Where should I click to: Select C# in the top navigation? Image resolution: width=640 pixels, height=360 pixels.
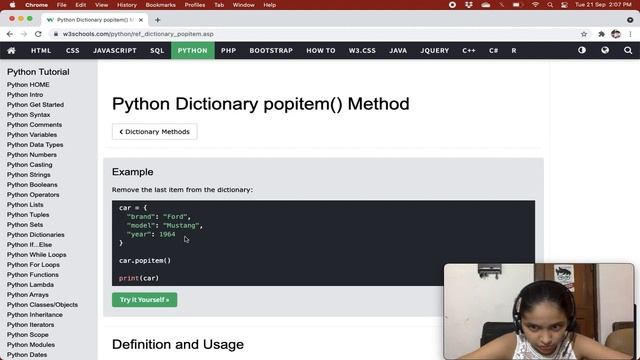(493, 51)
